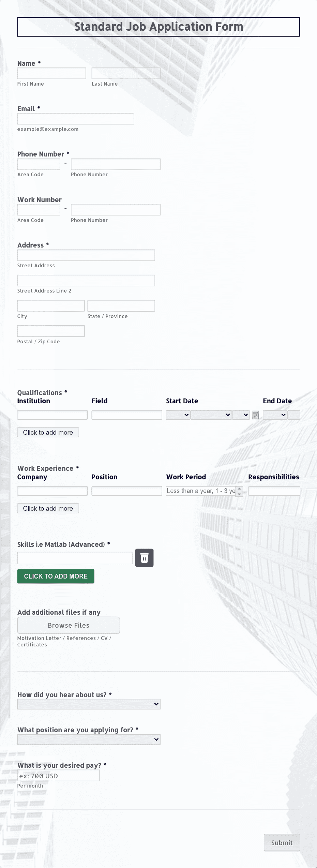
Task: Click the upper spinner arrow on Work Period
Action: 240,489
